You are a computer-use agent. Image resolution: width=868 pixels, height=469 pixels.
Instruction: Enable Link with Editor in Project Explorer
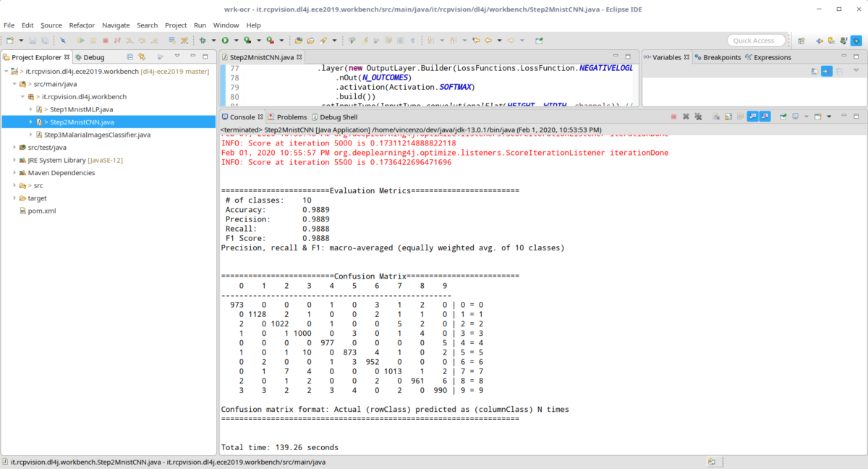coord(141,57)
